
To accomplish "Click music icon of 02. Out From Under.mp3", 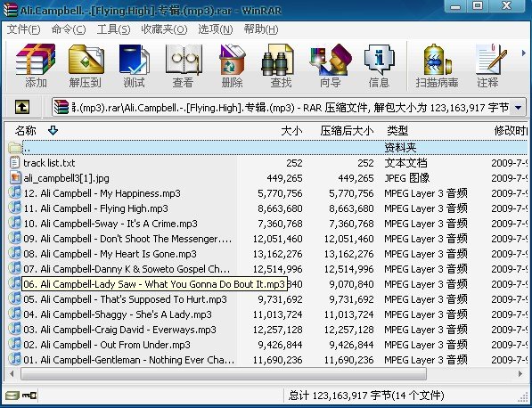I will coord(15,344).
